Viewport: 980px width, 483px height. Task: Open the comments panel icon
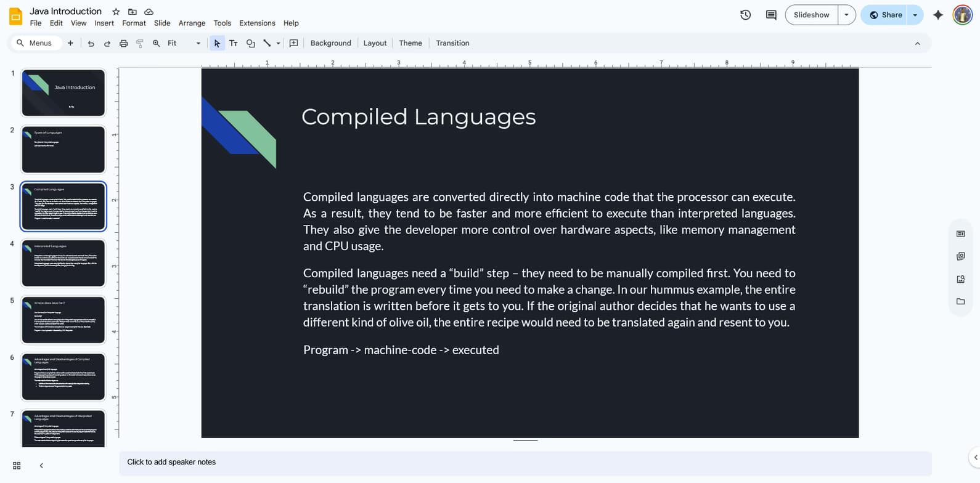pos(771,15)
